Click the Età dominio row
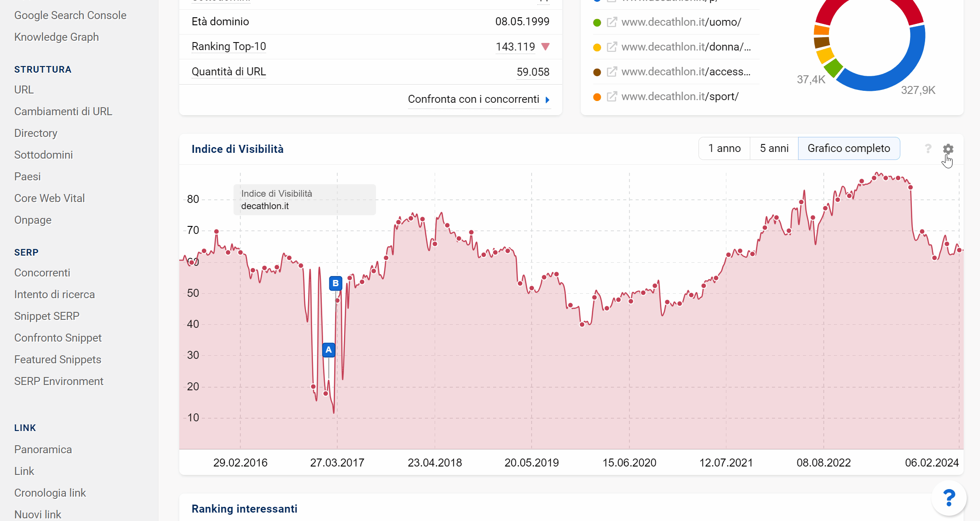This screenshot has width=980, height=521. coord(370,22)
